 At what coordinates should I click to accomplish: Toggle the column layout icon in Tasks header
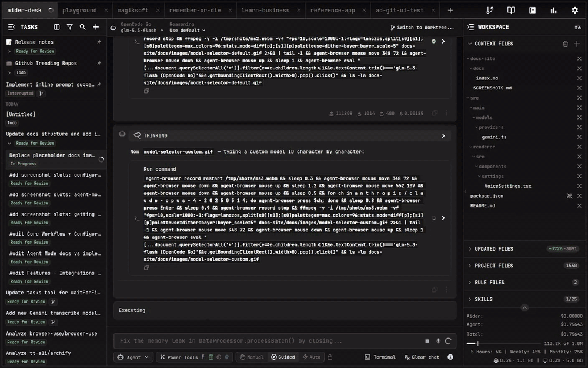(x=56, y=27)
